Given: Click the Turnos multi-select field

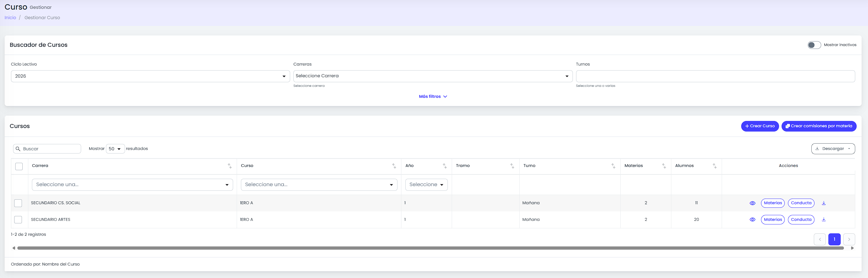Looking at the screenshot, I should click(715, 76).
